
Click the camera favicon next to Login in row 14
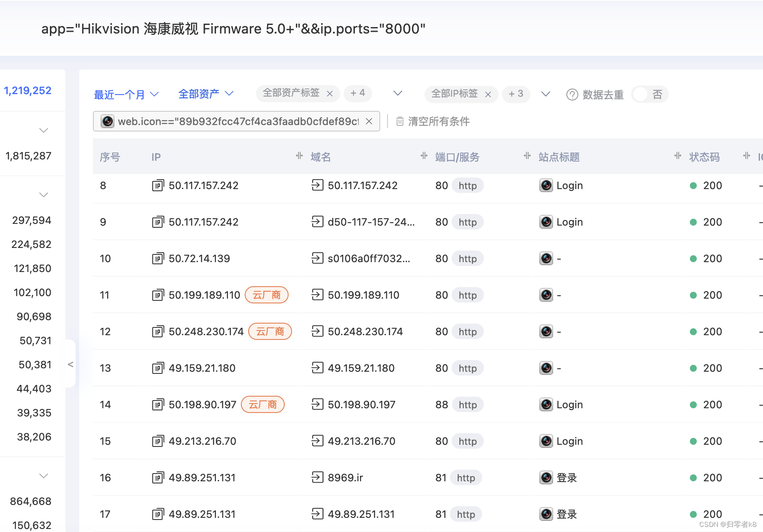coord(546,404)
